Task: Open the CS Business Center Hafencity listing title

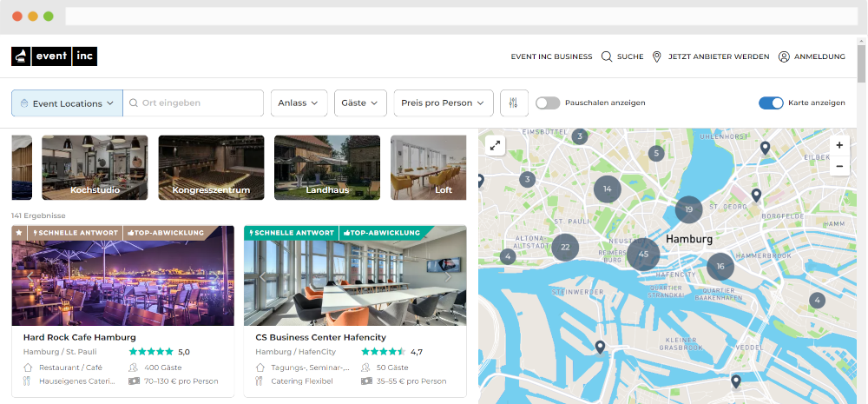Action: (x=320, y=337)
